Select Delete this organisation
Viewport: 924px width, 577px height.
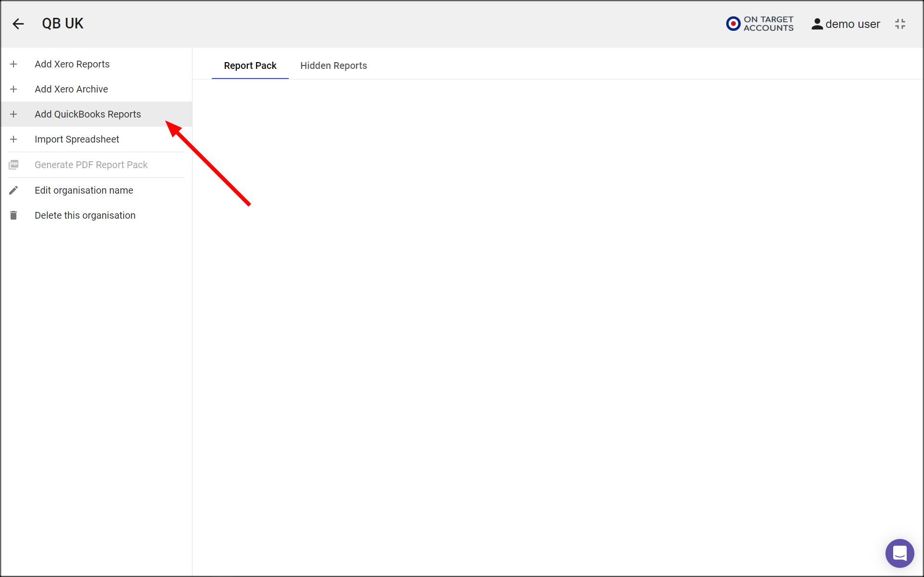pyautogui.click(x=97, y=215)
